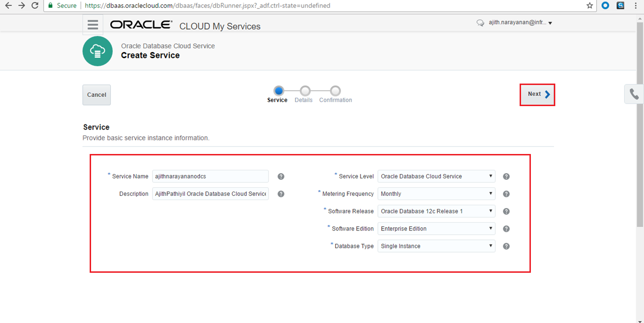Screen dimensions: 644x323
Task: Open the hamburger navigation menu
Action: click(93, 24)
